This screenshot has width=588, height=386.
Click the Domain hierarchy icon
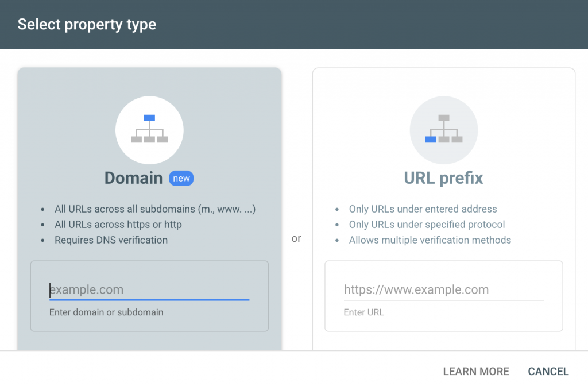coord(149,130)
